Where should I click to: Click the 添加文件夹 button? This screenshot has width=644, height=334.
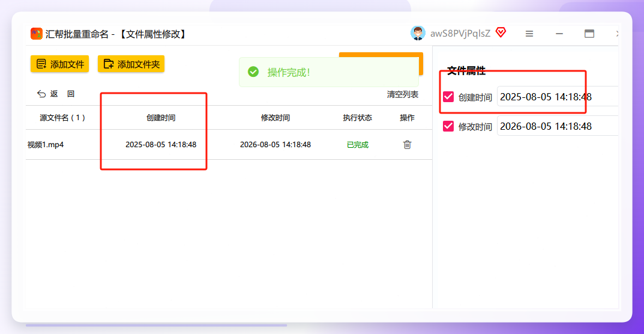tap(131, 64)
